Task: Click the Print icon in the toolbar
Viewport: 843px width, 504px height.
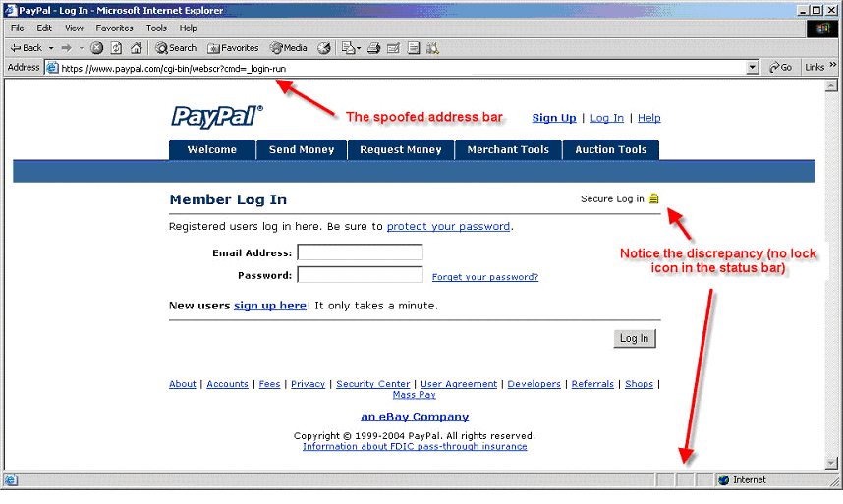Action: 374,47
